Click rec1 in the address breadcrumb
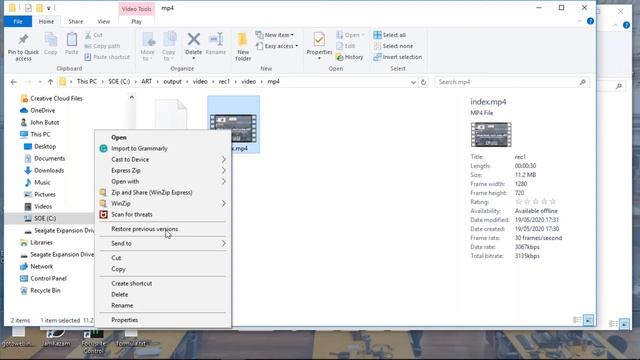 [224, 82]
